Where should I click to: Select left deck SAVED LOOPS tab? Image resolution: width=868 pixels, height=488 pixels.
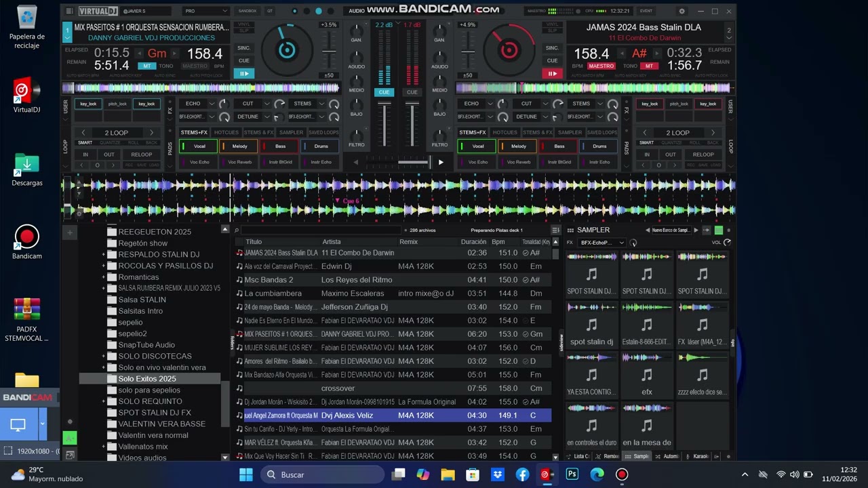(323, 133)
